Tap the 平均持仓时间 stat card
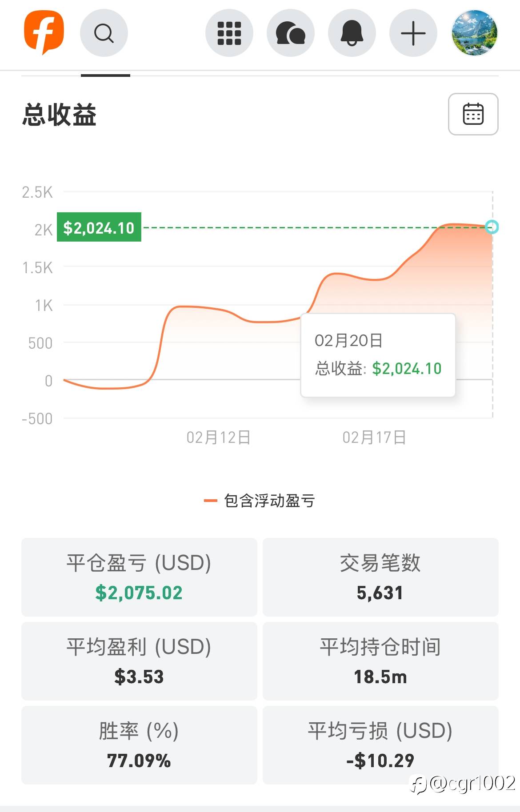 (380, 661)
